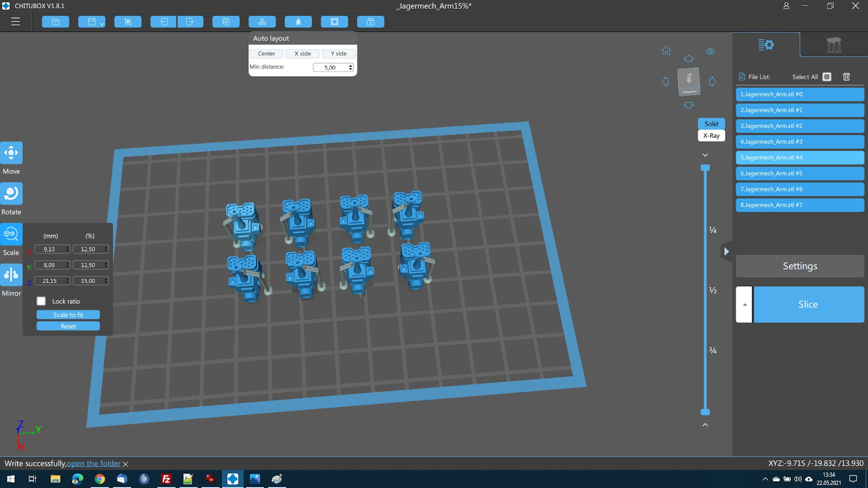Click the Slice button
Image resolution: width=868 pixels, height=488 pixels.
808,305
